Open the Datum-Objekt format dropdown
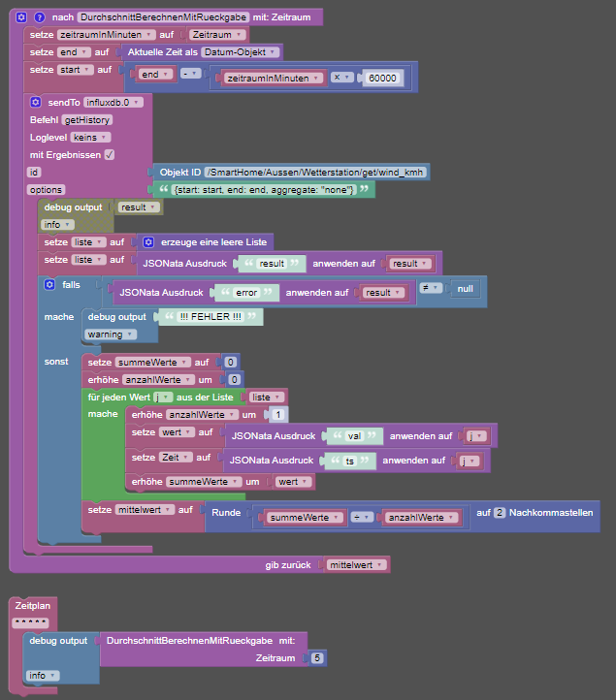The width and height of the screenshot is (616, 700). 240,52
